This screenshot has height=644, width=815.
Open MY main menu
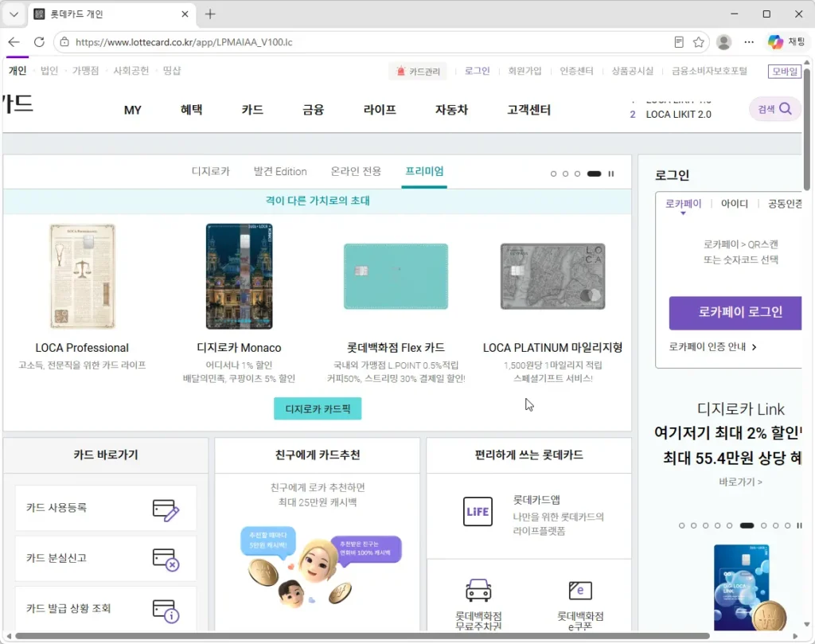pos(133,110)
